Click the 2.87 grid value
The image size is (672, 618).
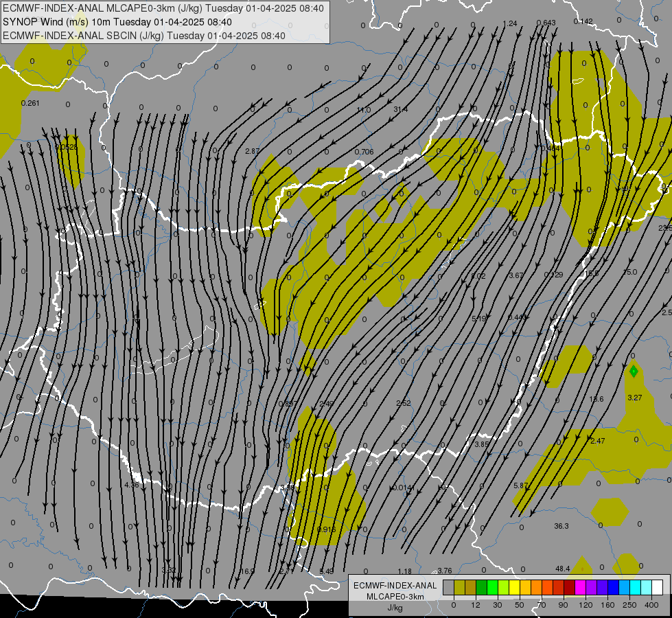click(x=253, y=151)
